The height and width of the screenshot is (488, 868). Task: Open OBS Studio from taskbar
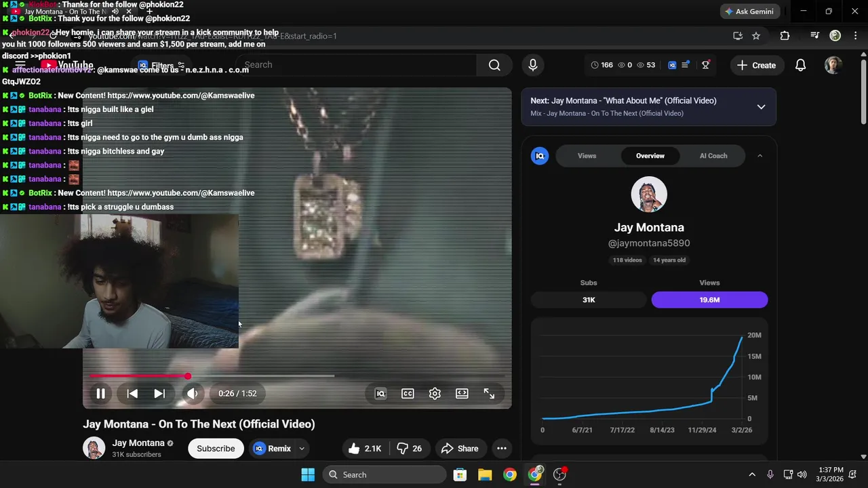pos(559,474)
